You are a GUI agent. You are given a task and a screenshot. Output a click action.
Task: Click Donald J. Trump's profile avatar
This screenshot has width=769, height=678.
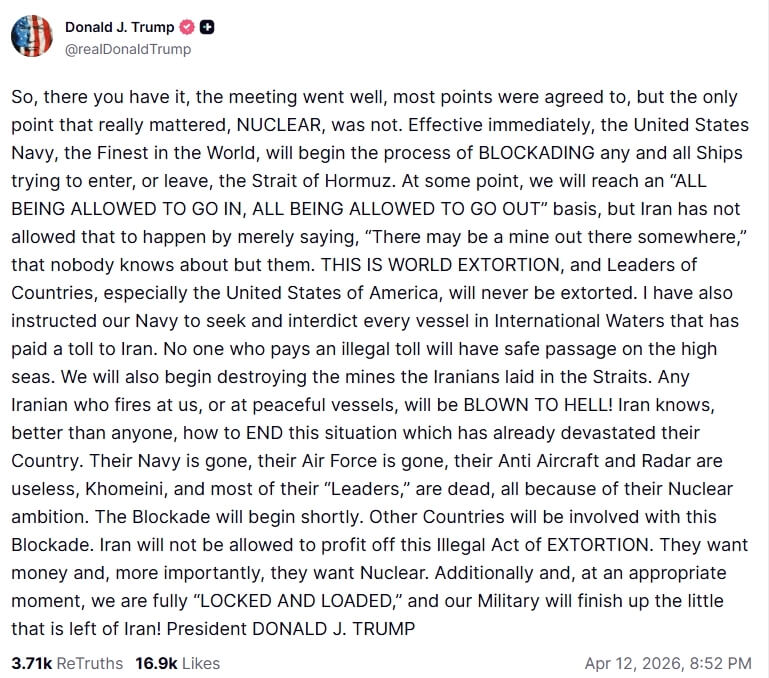pos(31,36)
